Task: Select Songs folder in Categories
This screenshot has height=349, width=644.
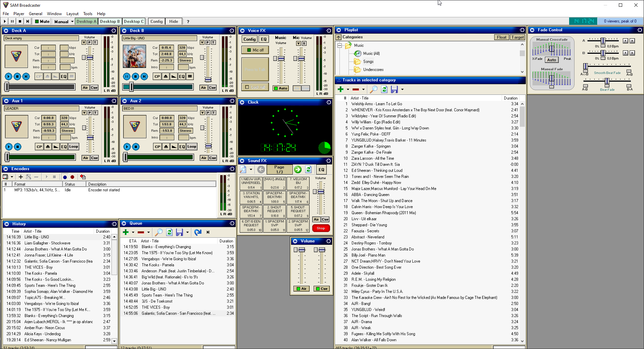Action: 368,62
